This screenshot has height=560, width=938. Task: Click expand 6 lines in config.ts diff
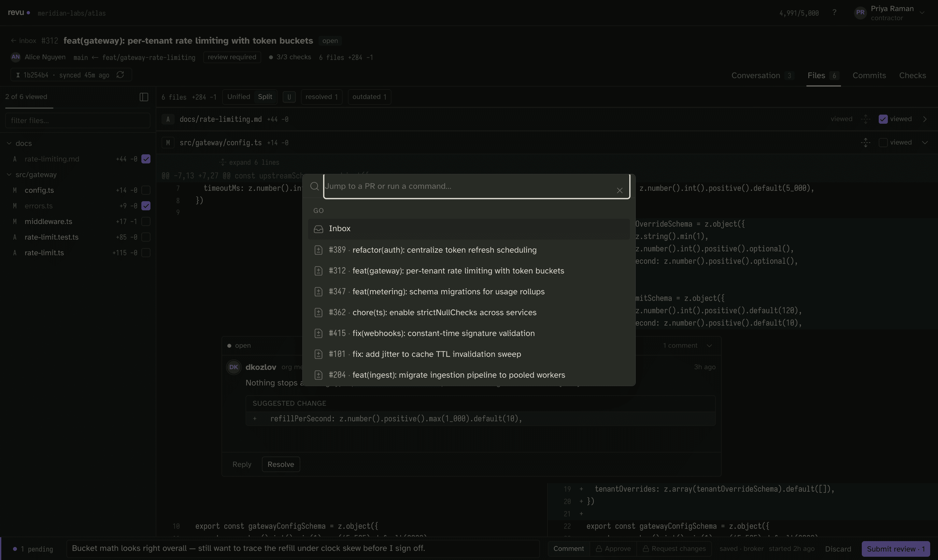pos(249,163)
